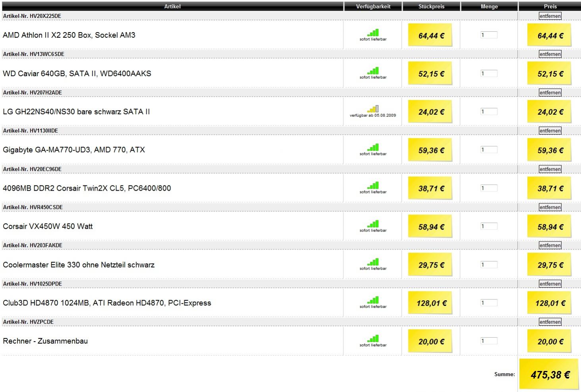Click the Summe: label

[505, 374]
